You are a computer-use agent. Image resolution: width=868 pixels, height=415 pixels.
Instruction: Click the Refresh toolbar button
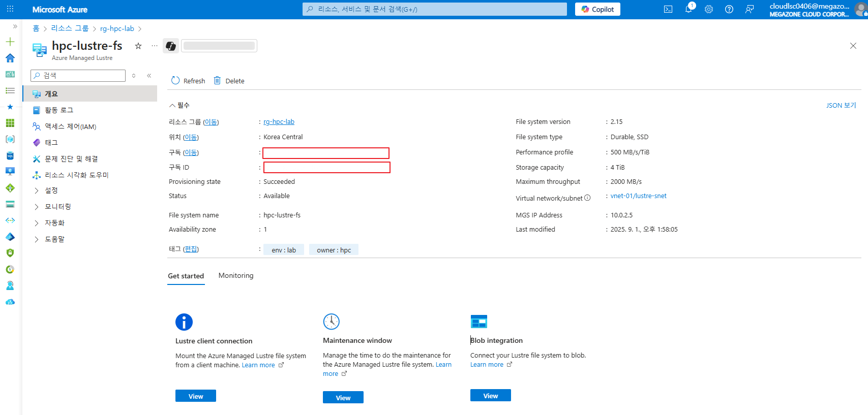188,81
